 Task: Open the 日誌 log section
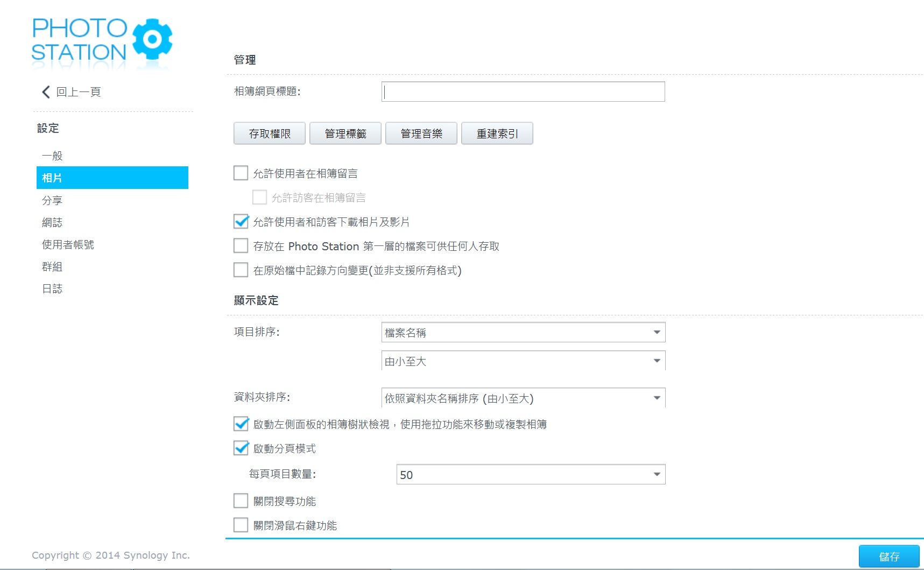(x=52, y=288)
